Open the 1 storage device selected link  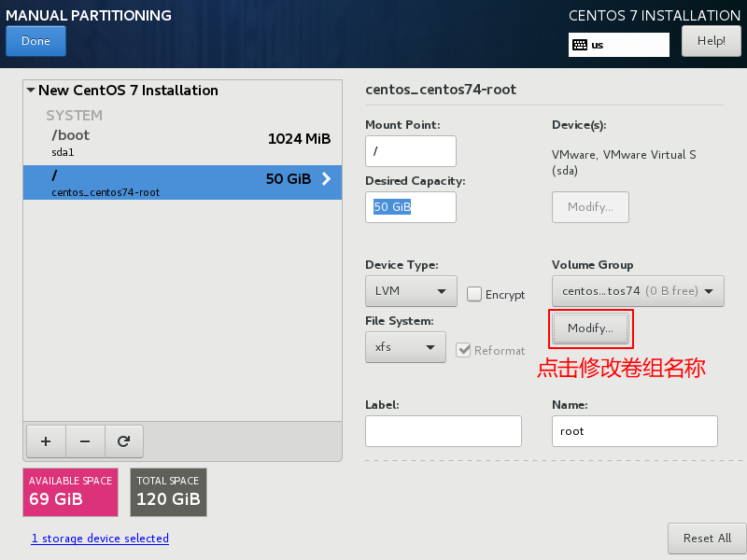click(100, 539)
